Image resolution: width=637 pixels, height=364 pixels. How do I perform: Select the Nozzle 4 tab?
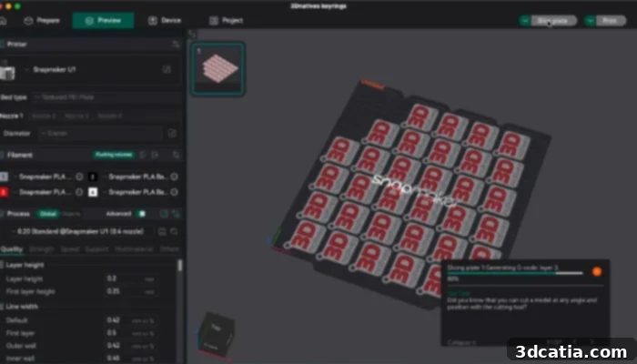pyautogui.click(x=110, y=116)
